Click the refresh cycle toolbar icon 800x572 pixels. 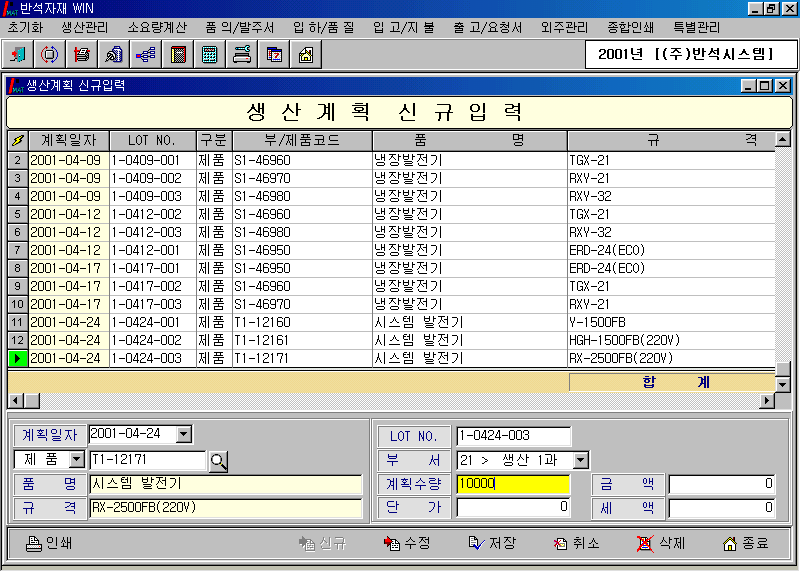[x=50, y=55]
